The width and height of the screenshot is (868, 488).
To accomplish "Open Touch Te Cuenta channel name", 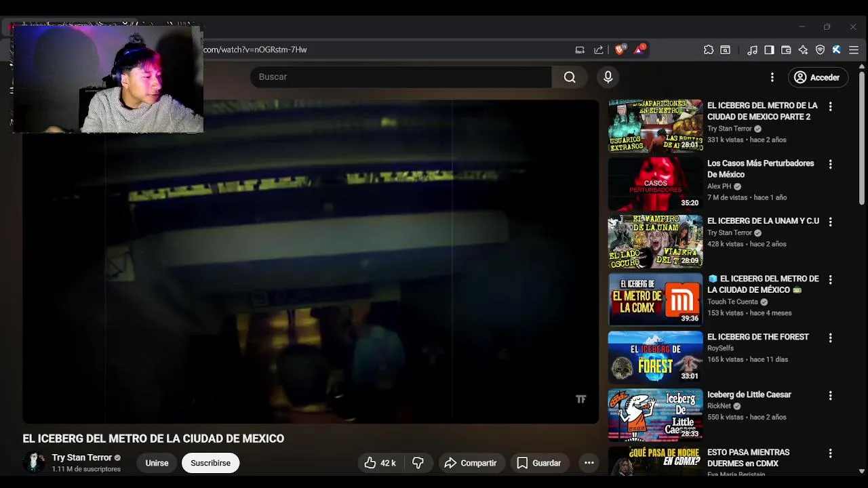I will pos(732,302).
